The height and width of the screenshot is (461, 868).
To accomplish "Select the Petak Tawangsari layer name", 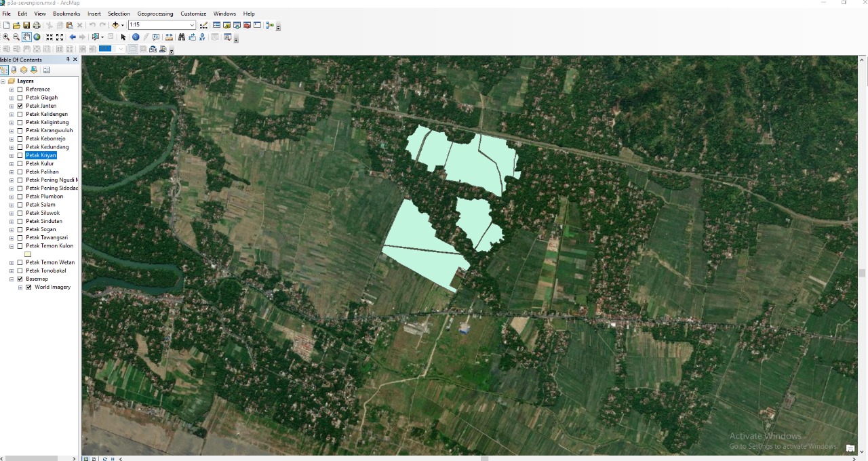I will coord(47,238).
